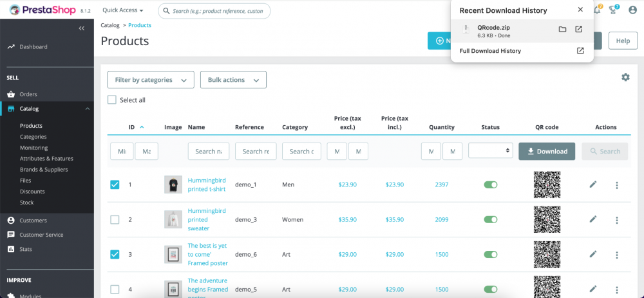Open Orders in the sidebar
This screenshot has height=298, width=644.
(x=28, y=94)
